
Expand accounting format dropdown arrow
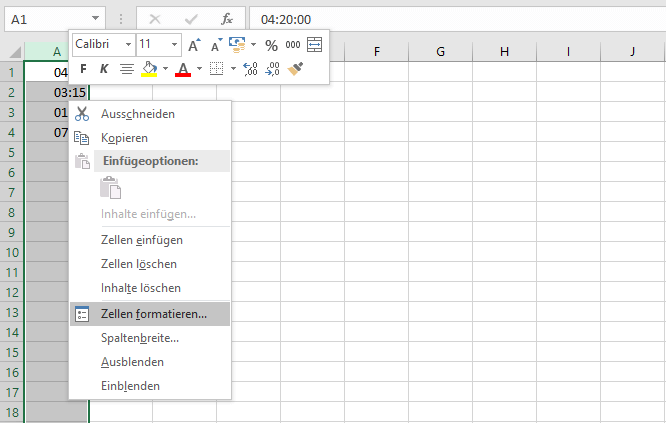coord(254,45)
